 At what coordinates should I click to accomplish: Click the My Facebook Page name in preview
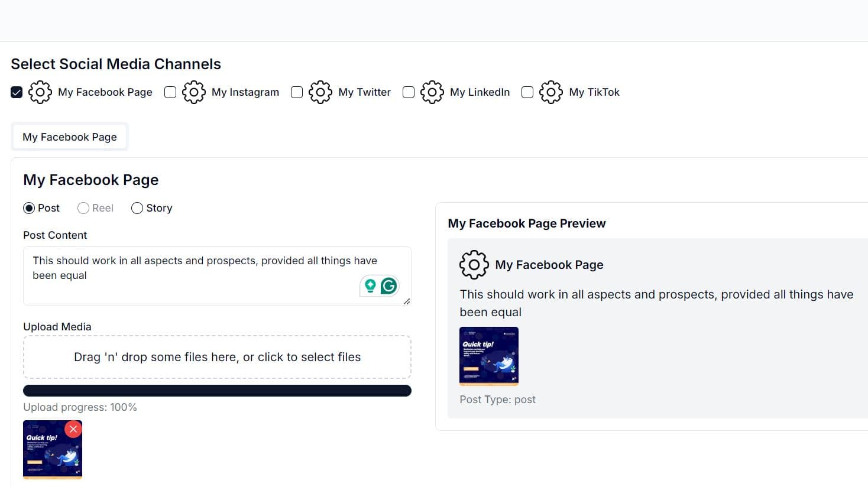549,265
